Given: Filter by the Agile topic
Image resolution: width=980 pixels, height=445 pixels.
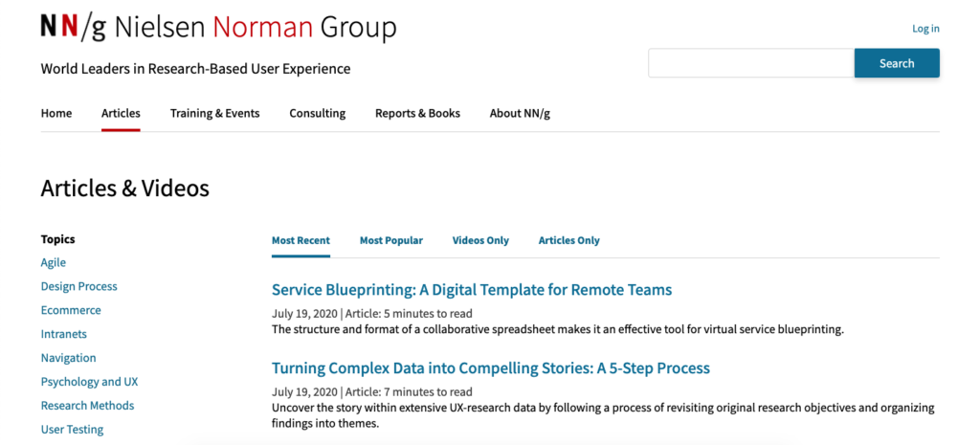Looking at the screenshot, I should pyautogui.click(x=54, y=262).
